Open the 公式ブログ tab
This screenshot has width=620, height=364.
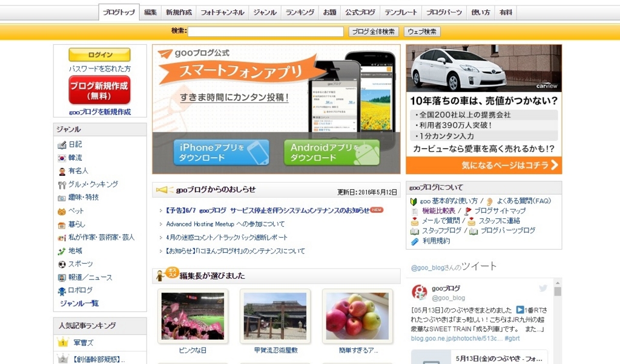360,12
